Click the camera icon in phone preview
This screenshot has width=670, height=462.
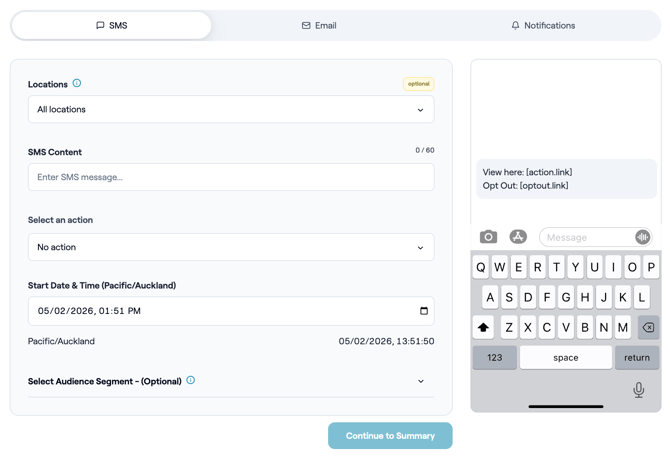(488, 237)
